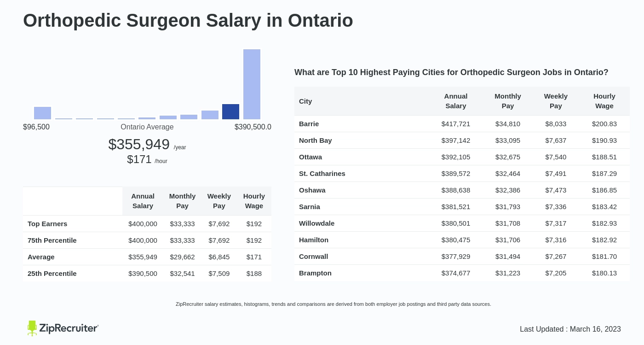The image size is (644, 345).
Task: Select the Barrie city row
Action: (462, 123)
